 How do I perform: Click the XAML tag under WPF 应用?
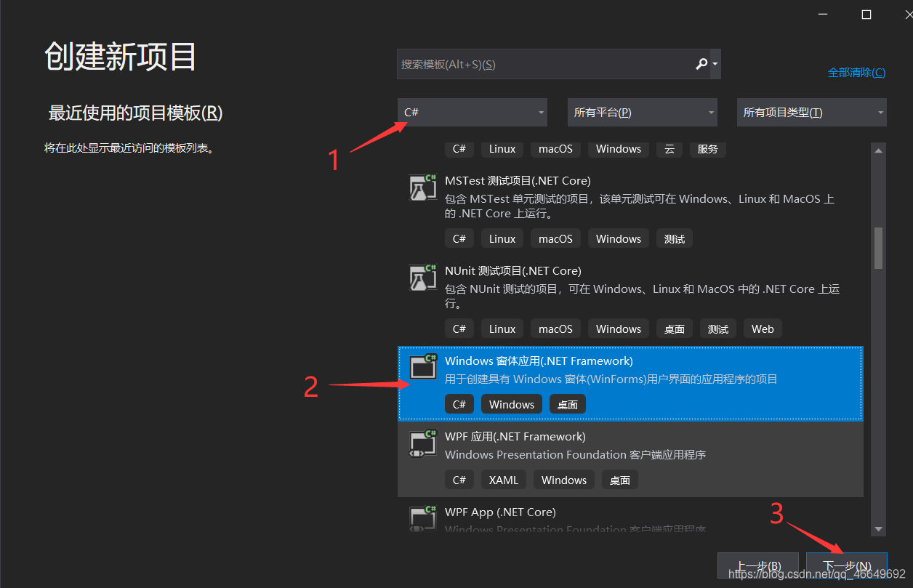point(504,480)
